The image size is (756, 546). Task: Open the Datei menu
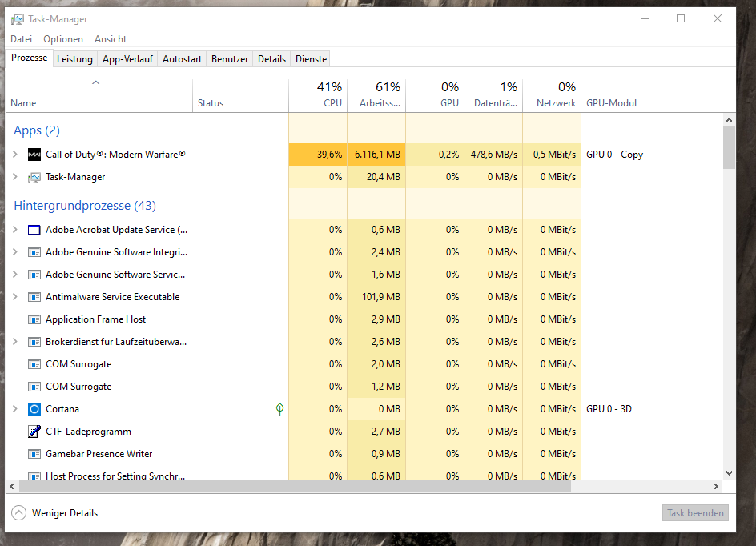click(x=21, y=39)
